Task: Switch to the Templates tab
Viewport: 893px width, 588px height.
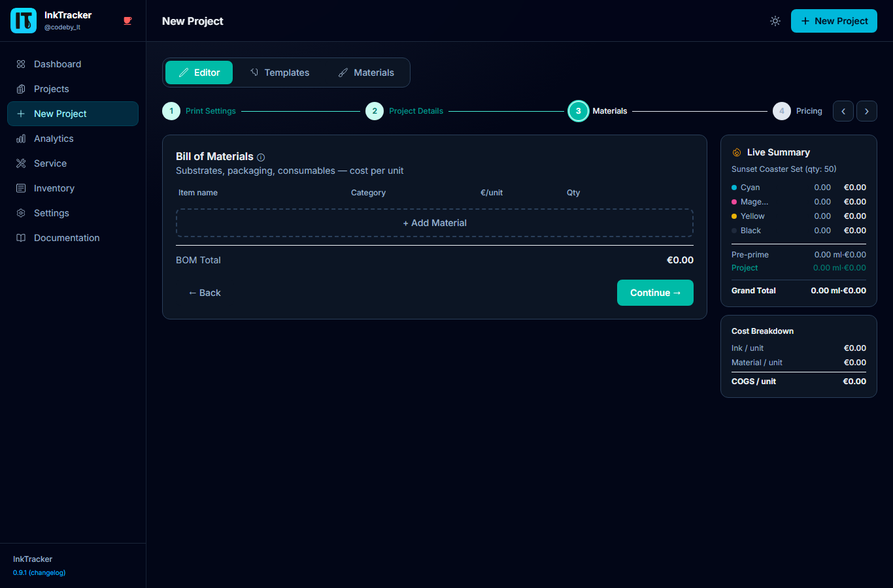Action: click(x=280, y=73)
